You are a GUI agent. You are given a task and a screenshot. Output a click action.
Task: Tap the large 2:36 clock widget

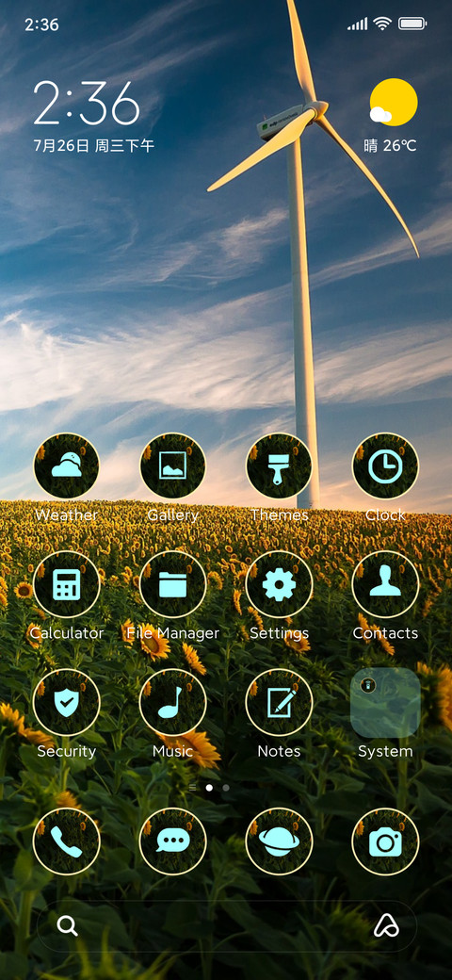pyautogui.click(x=87, y=103)
